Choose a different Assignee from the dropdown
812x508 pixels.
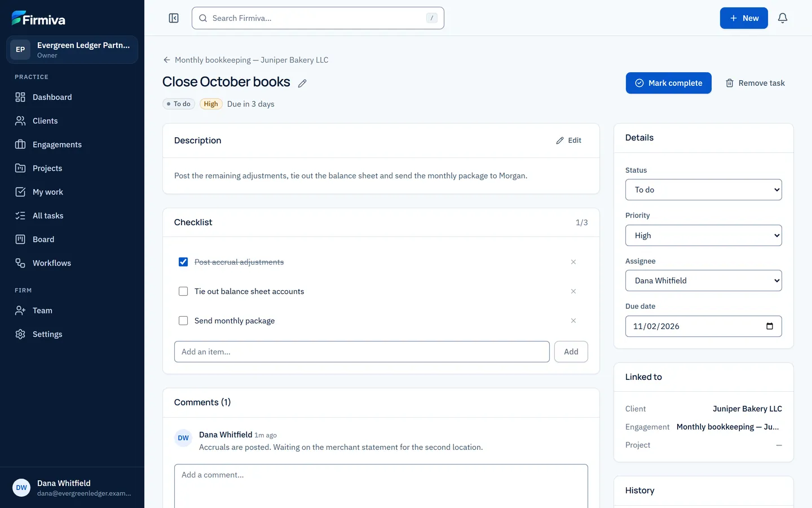pos(704,281)
